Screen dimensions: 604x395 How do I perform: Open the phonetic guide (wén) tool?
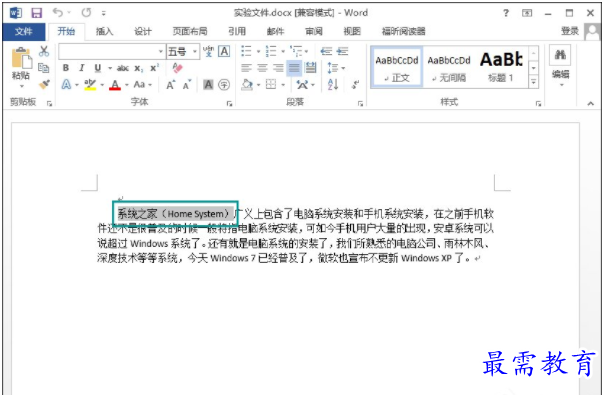point(208,51)
